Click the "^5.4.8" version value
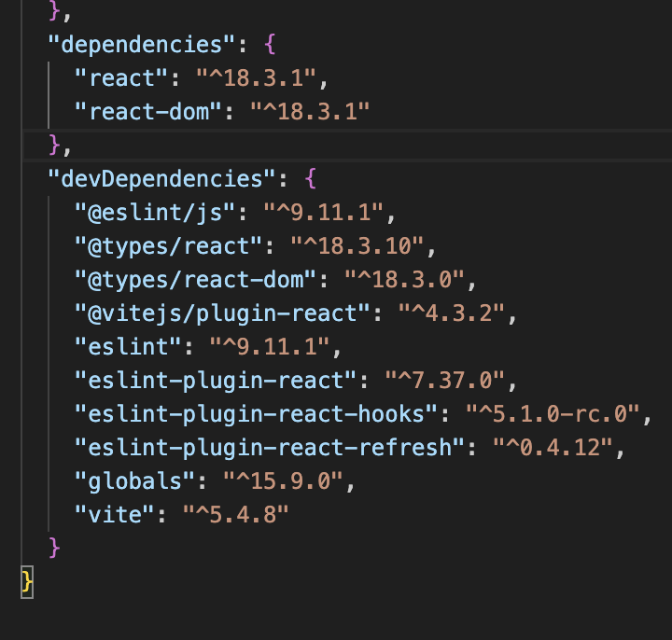This screenshot has height=640, width=672. tap(236, 514)
